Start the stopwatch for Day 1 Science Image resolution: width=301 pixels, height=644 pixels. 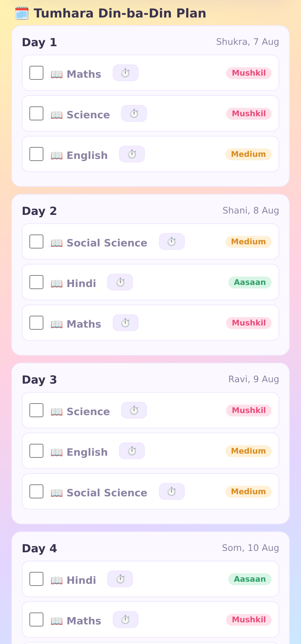coord(134,113)
